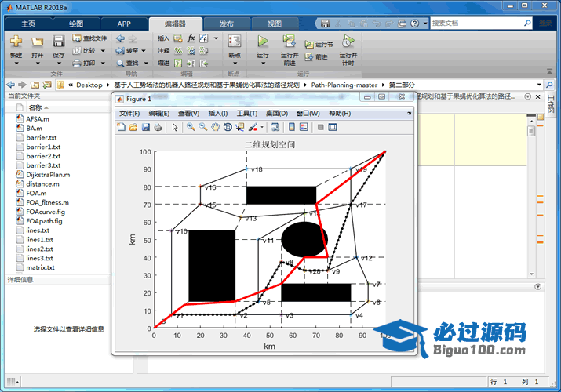Click the 新建 (New) icon in the ribbon
561x392 pixels.
coord(16,42)
